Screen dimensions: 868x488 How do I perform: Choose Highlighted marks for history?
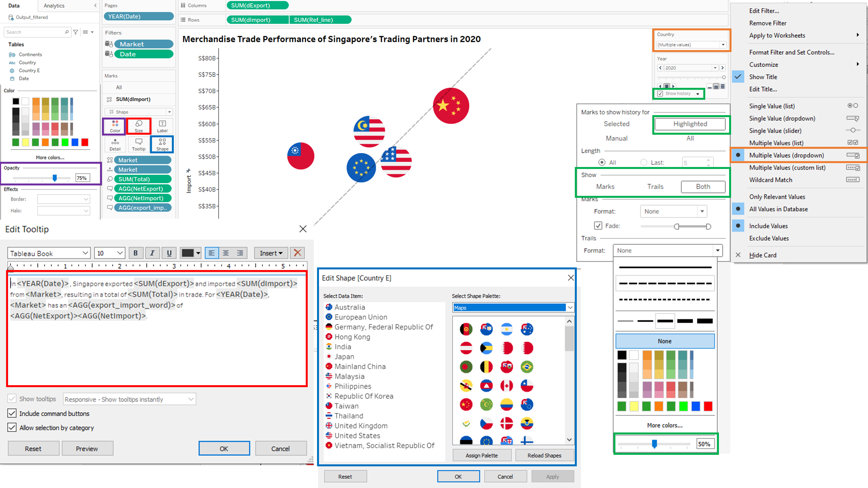coord(690,124)
